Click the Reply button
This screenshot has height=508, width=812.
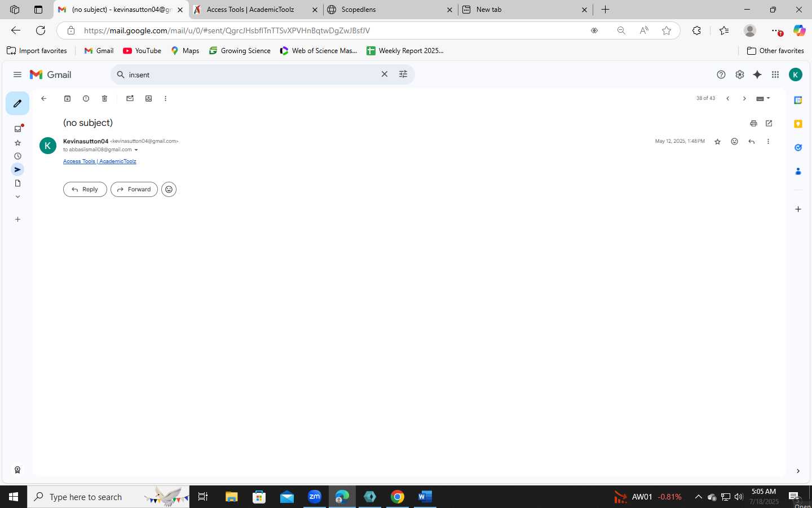pyautogui.click(x=85, y=190)
